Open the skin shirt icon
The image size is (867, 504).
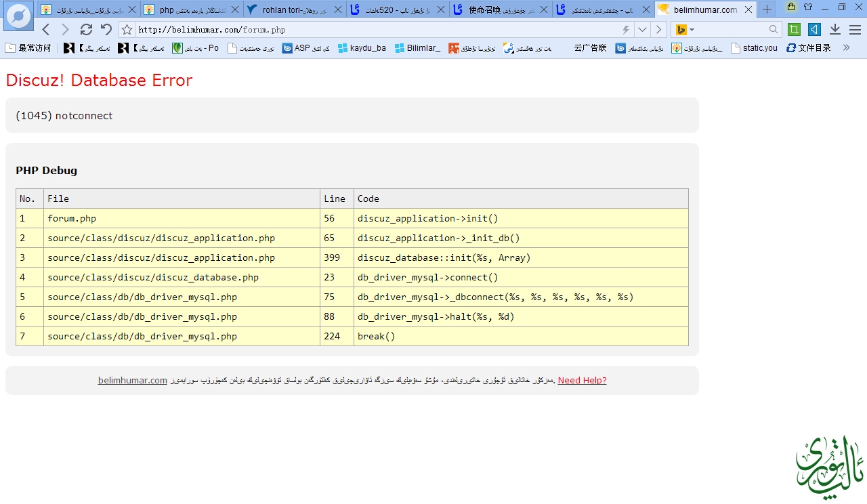(808, 7)
